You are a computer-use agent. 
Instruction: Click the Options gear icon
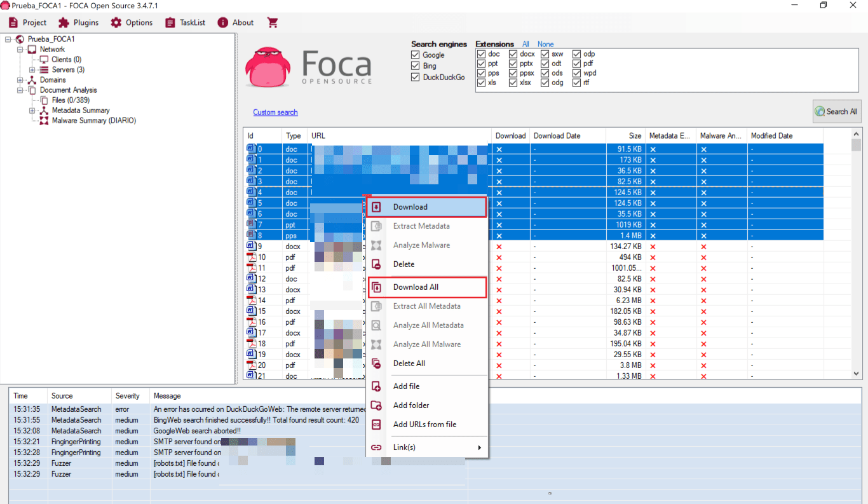click(115, 22)
